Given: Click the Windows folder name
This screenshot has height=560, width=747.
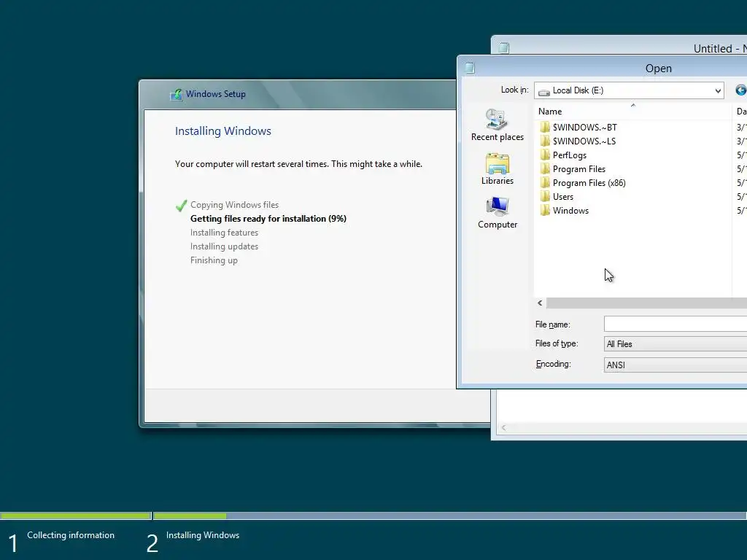Looking at the screenshot, I should 570,210.
